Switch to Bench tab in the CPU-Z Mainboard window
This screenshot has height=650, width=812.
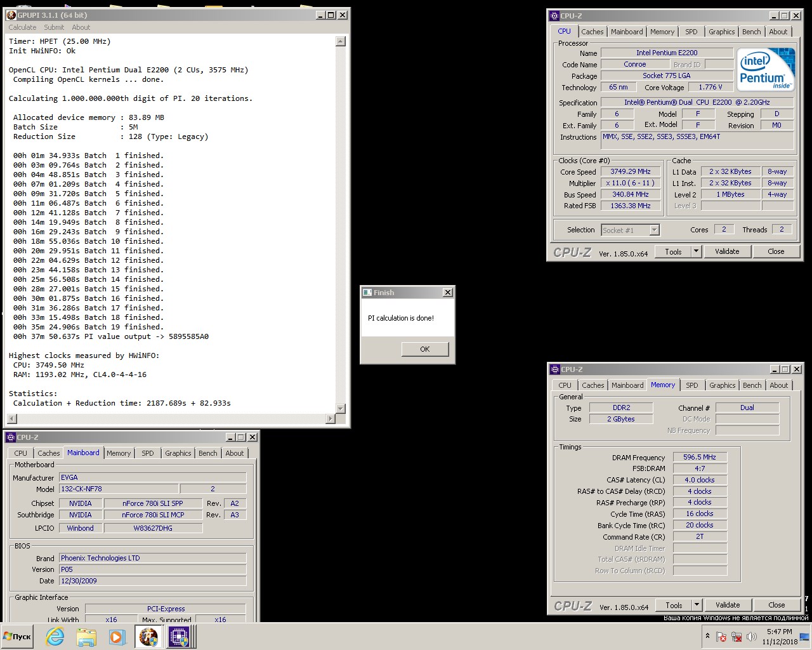pos(208,453)
